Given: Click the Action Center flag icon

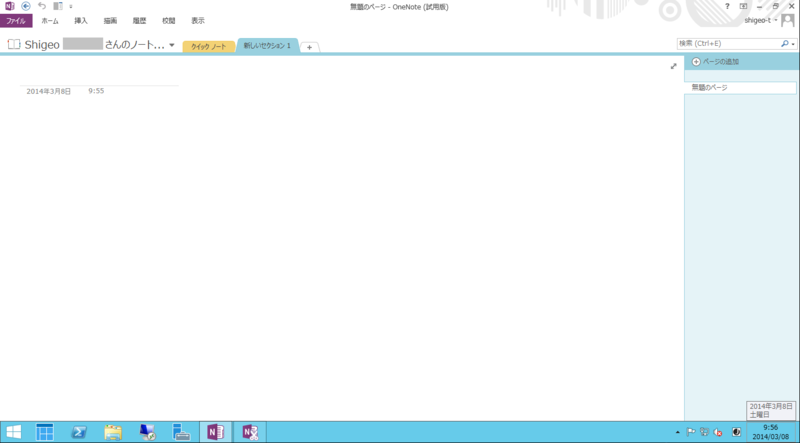Looking at the screenshot, I should click(x=691, y=432).
